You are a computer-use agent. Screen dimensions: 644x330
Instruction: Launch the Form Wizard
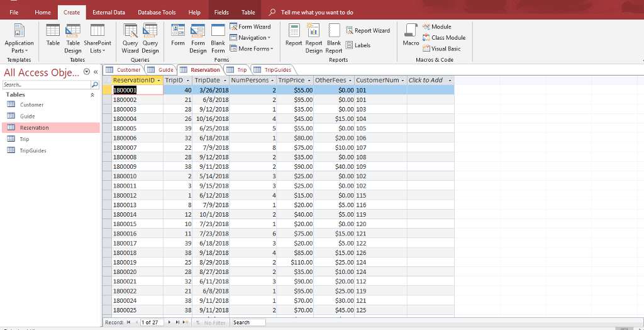[x=250, y=27]
